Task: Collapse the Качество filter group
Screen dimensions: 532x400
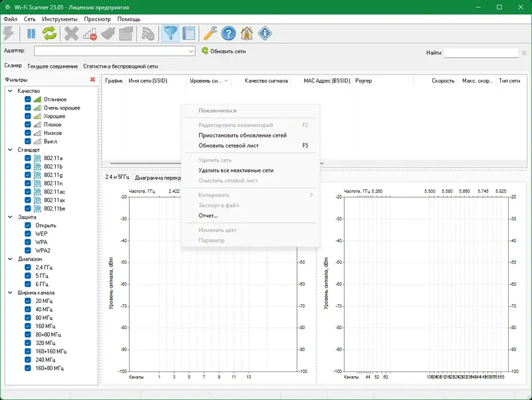Action: (x=10, y=91)
